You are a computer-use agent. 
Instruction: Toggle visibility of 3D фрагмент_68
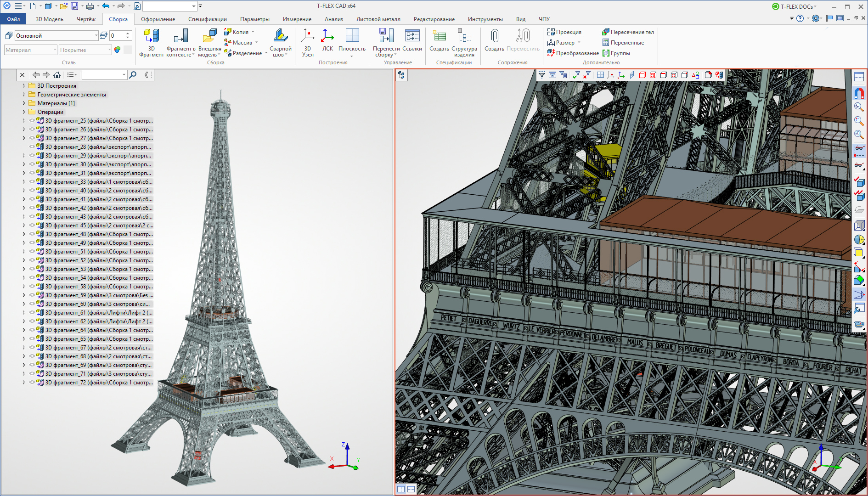(32, 356)
